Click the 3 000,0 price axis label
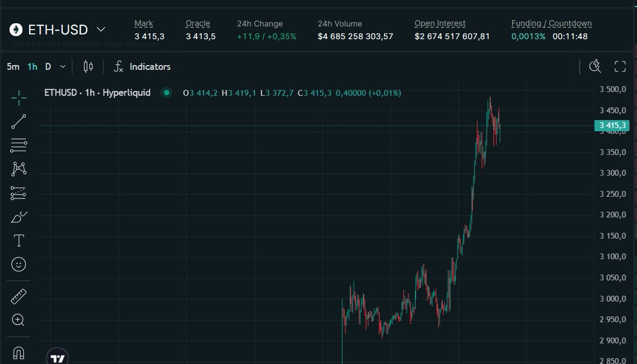Image resolution: width=637 pixels, height=364 pixels. [613, 299]
